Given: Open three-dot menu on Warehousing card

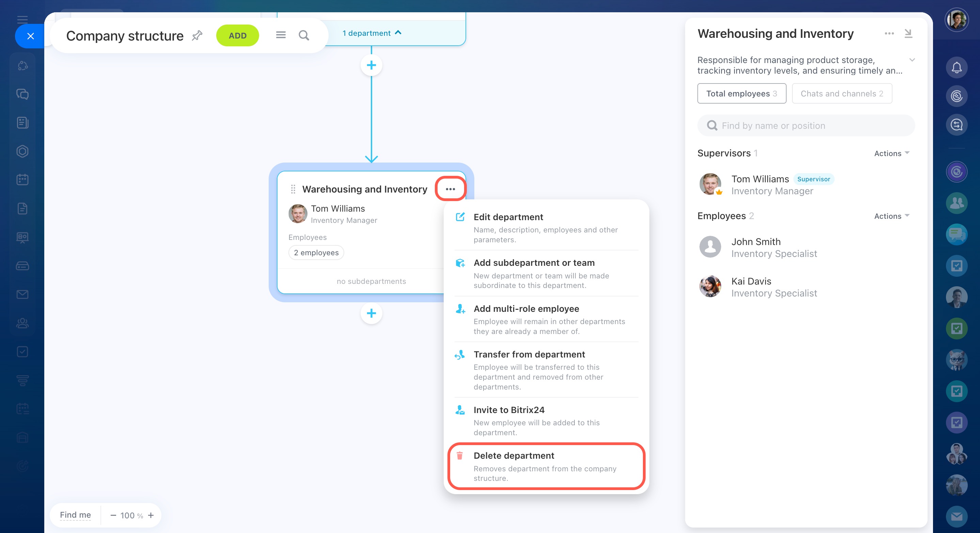Looking at the screenshot, I should pos(451,189).
